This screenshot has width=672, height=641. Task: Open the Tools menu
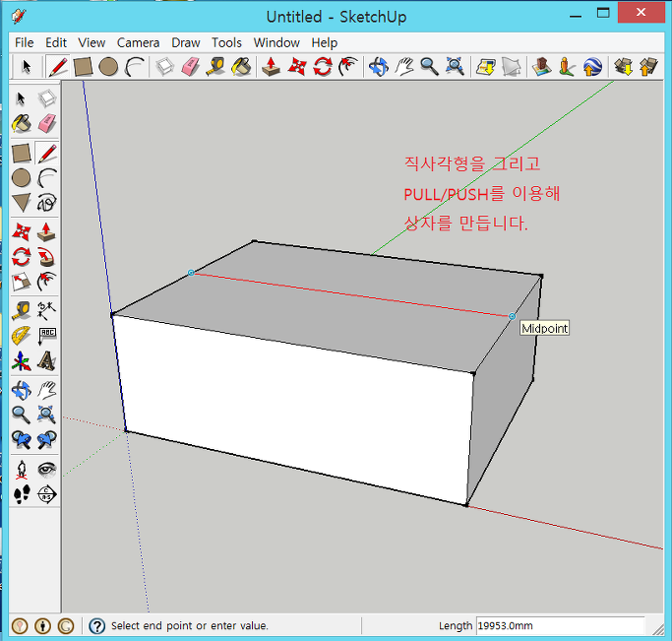coord(226,43)
